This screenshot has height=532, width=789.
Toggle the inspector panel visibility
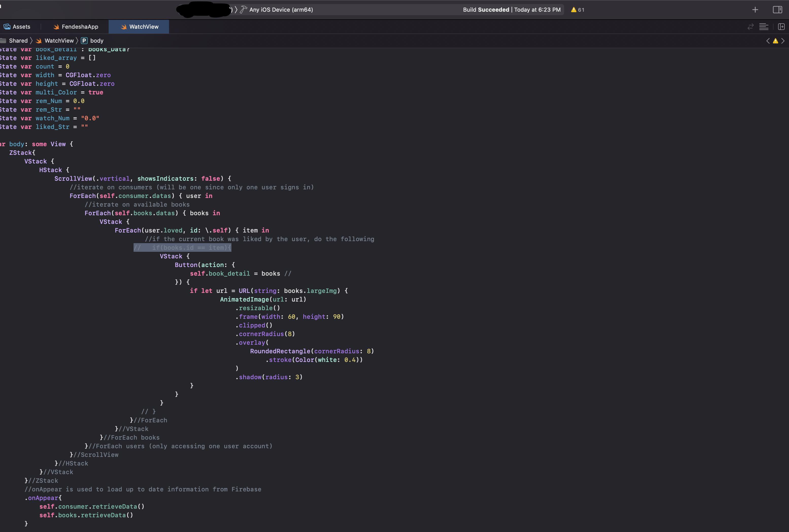pos(778,9)
